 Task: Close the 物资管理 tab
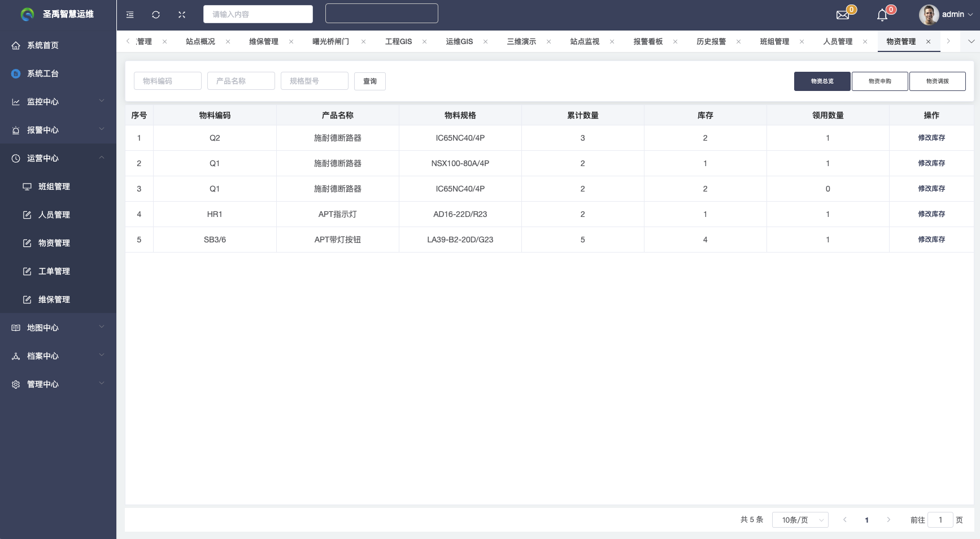[928, 42]
